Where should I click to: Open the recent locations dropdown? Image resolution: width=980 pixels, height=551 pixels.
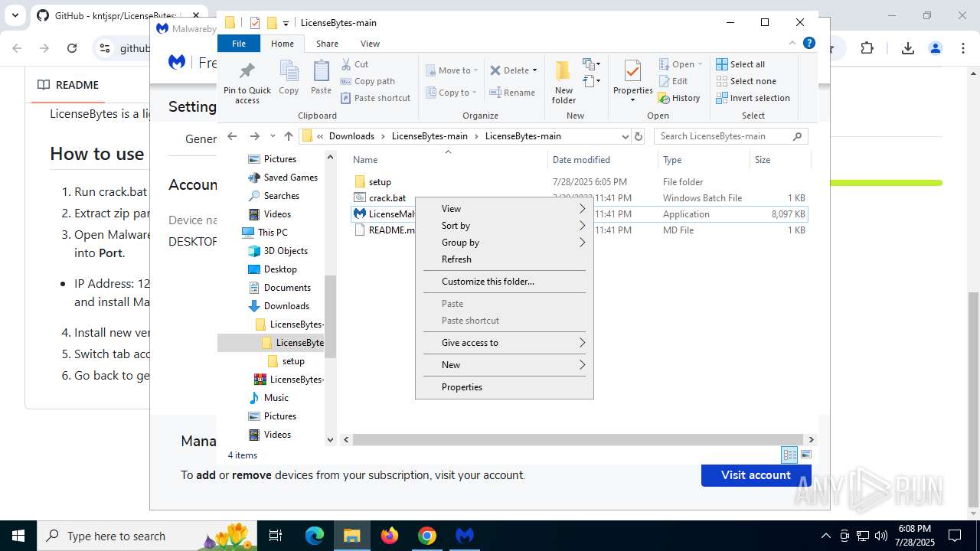click(273, 136)
